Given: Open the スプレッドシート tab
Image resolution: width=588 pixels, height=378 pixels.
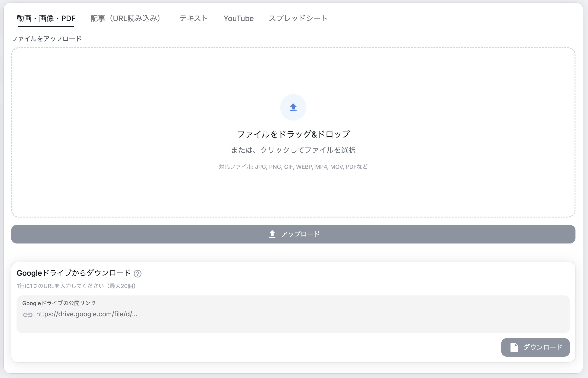Looking at the screenshot, I should 298,18.
